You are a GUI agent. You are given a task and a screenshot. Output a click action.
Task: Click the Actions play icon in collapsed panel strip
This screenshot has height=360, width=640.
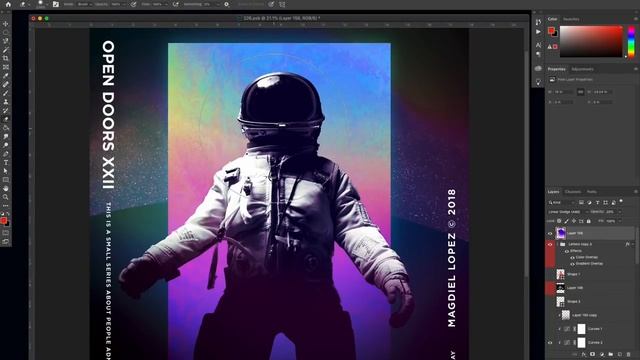pos(538,31)
